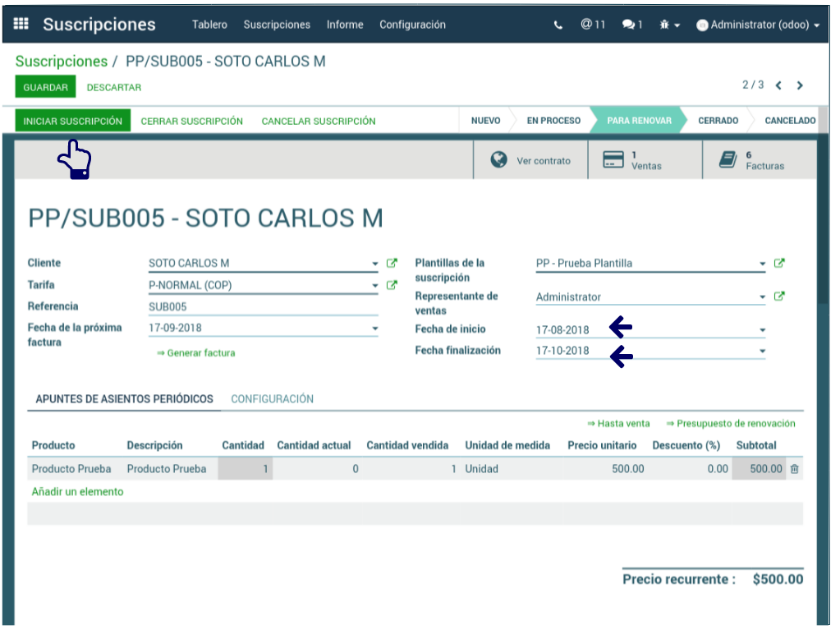Open external link icon next to Tarifa
Viewport: 840px width, 630px height.
pos(392,285)
